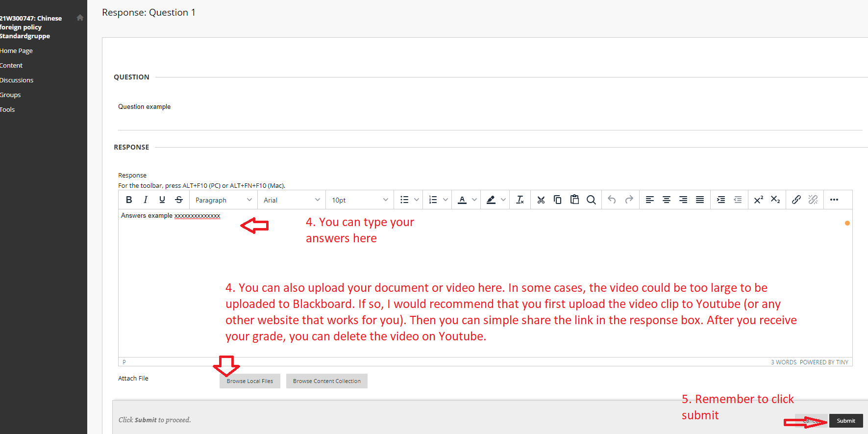
Task: Click the paste clipboard icon
Action: point(574,200)
